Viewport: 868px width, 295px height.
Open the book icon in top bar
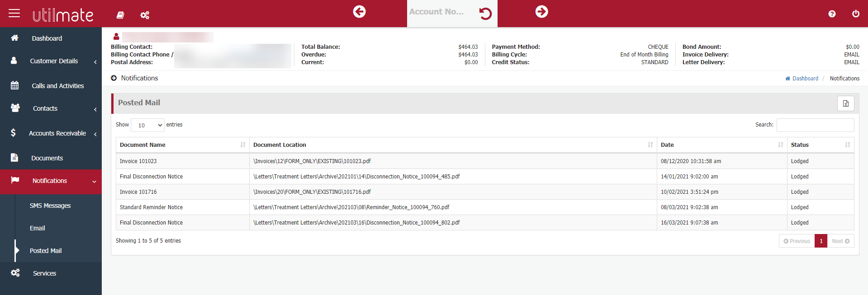tap(120, 15)
